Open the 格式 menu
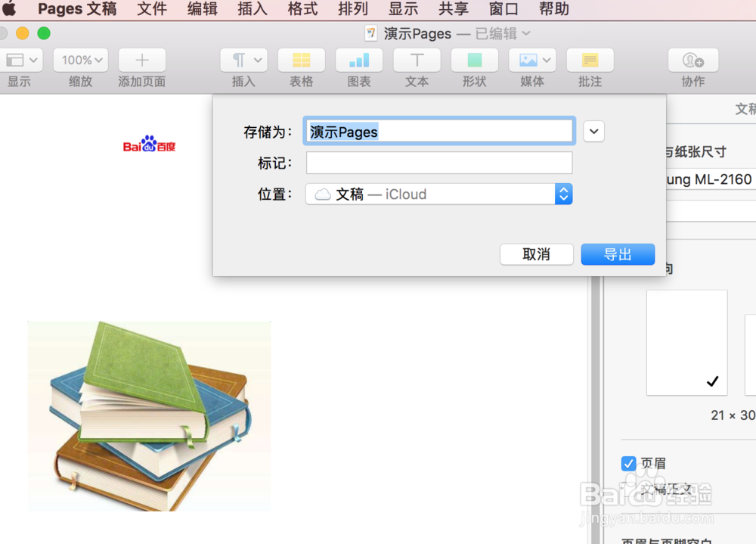Screen dimensions: 756x544 [302, 9]
